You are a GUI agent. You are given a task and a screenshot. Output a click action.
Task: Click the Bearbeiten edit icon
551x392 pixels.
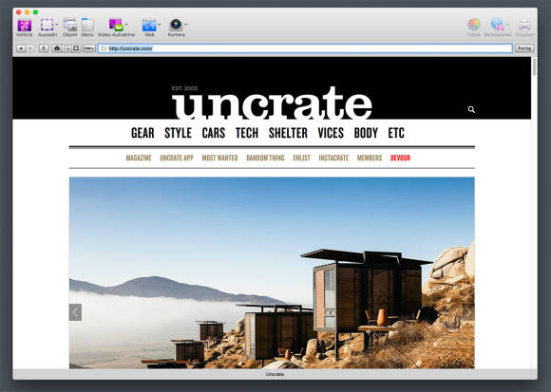pos(497,25)
